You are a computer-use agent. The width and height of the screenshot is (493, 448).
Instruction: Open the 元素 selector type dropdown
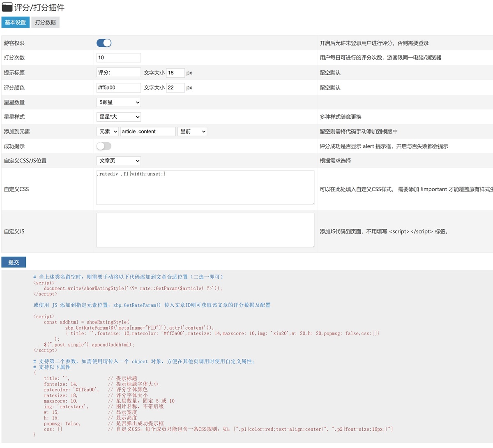coord(108,132)
